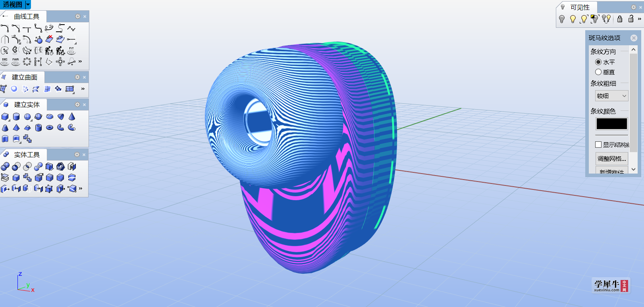Click the invert hidden half-black bulb icon
Screen dimensions: 644x307
point(595,19)
